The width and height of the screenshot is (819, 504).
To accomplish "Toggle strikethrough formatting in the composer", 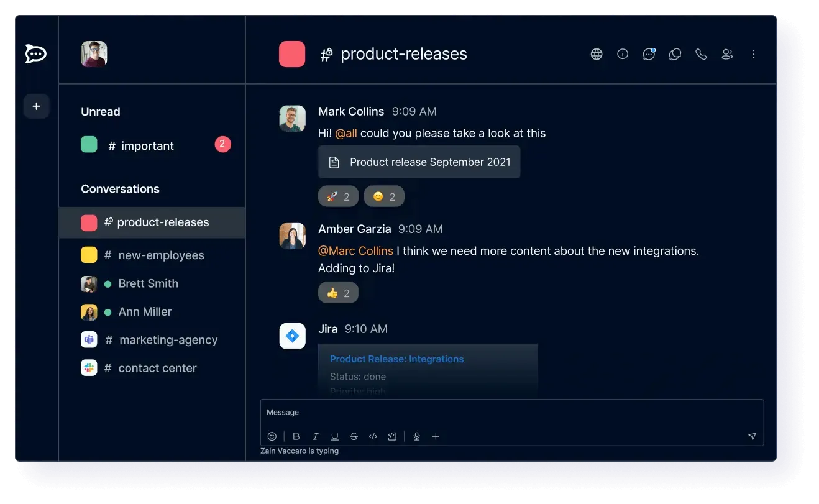I will pos(354,436).
